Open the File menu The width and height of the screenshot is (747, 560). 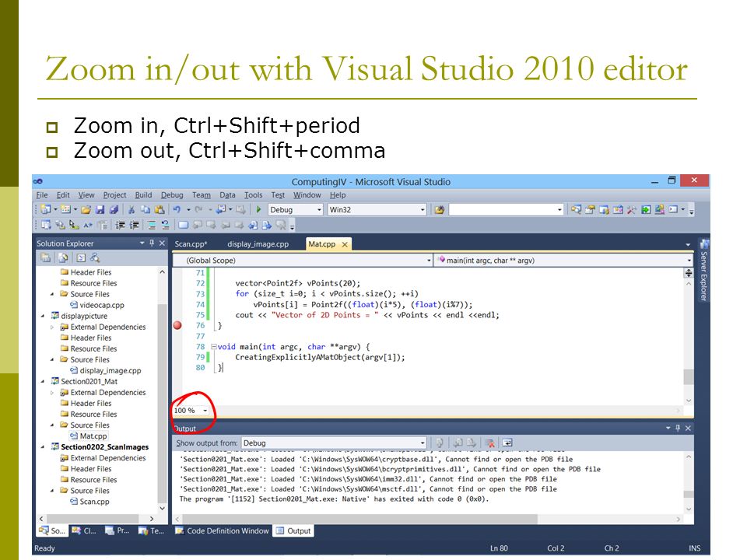42,194
